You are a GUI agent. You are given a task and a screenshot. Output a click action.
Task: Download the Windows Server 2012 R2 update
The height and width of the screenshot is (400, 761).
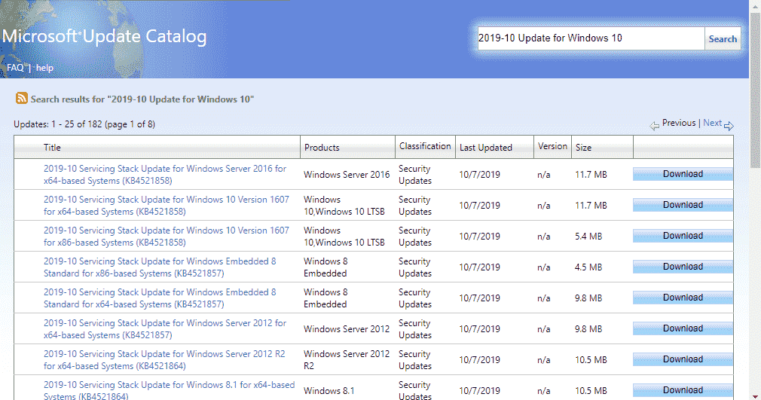click(x=683, y=359)
